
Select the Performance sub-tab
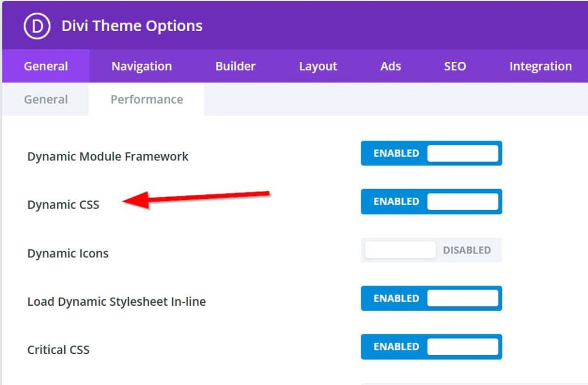click(146, 99)
